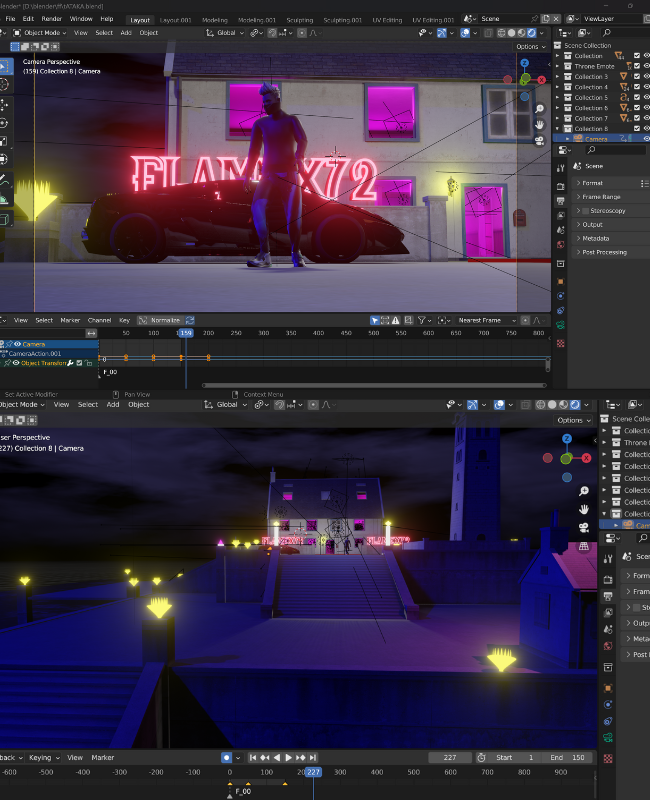Click the green Y axis gizmo in lower viewport
Image resolution: width=650 pixels, height=800 pixels.
point(566,458)
